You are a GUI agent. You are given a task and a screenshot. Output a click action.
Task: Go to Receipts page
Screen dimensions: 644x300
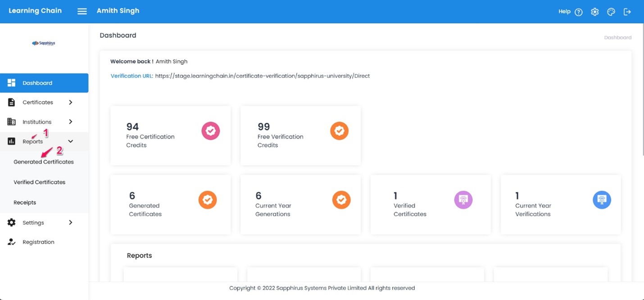pos(25,202)
